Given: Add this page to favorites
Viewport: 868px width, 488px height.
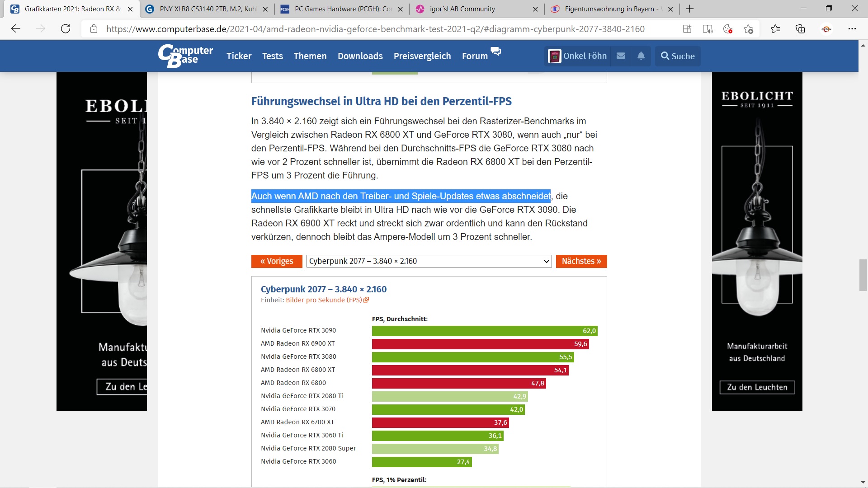Looking at the screenshot, I should tap(748, 29).
